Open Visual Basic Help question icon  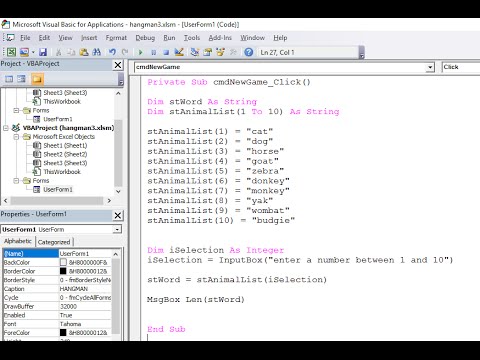(249, 52)
